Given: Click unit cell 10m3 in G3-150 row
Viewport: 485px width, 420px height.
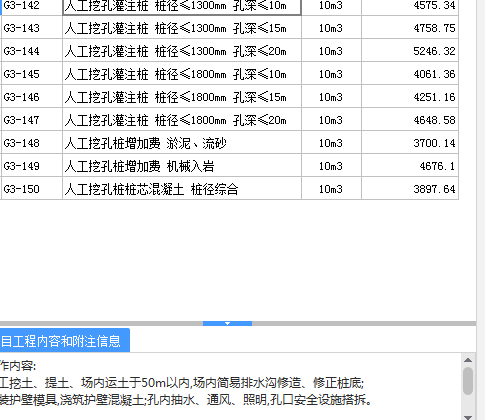Looking at the screenshot, I should pos(331,189).
